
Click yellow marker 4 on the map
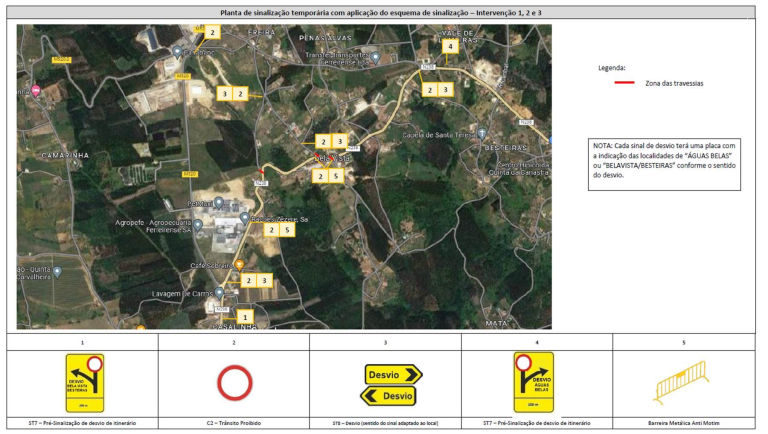(450, 46)
